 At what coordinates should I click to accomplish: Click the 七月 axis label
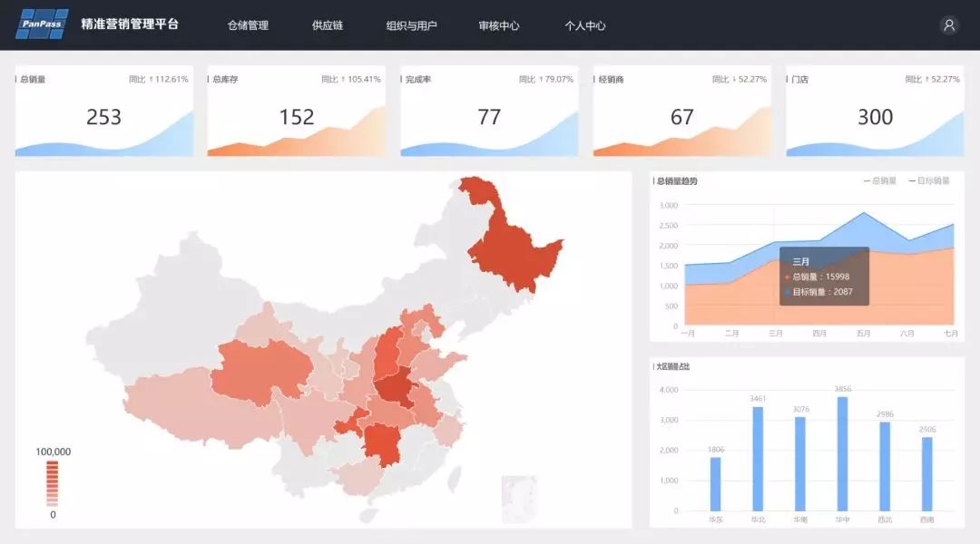pyautogui.click(x=951, y=334)
